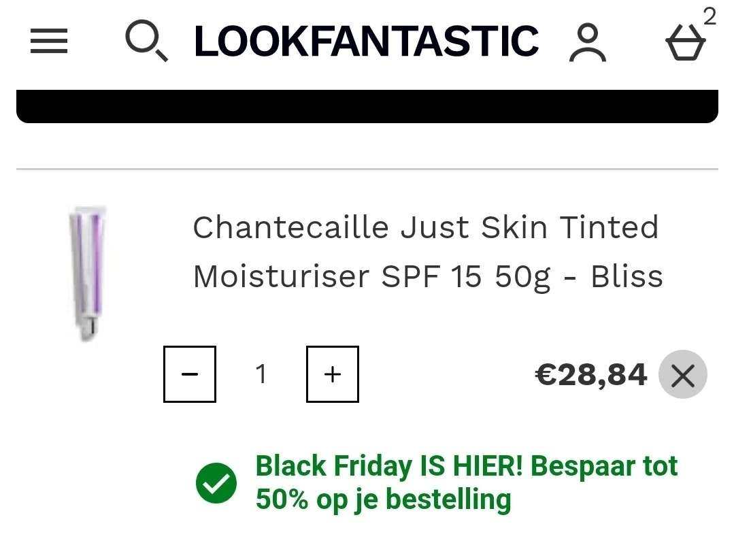
Task: Click the €28,84 price
Action: (x=591, y=375)
